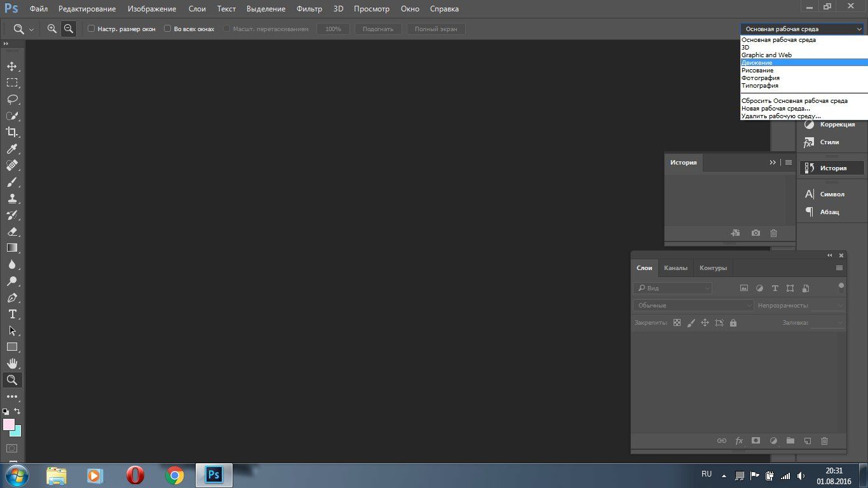This screenshot has width=868, height=488.
Task: Select the Dodge tool
Action: pyautogui.click(x=12, y=281)
